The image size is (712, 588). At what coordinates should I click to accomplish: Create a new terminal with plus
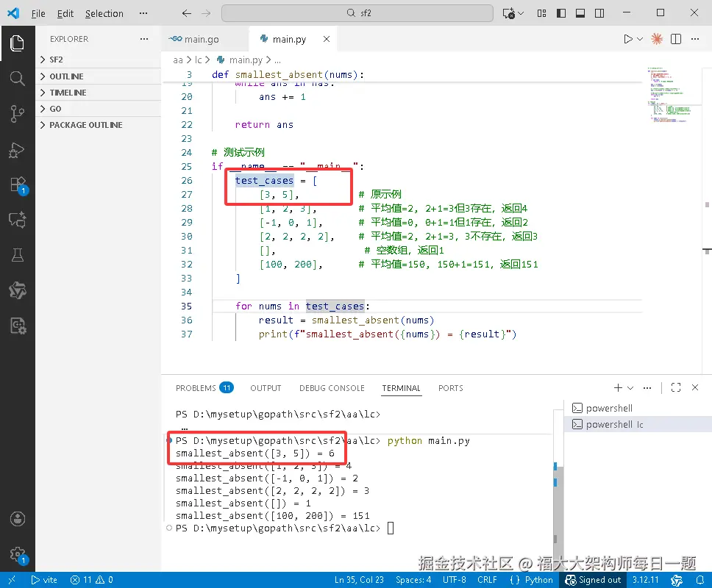[618, 387]
